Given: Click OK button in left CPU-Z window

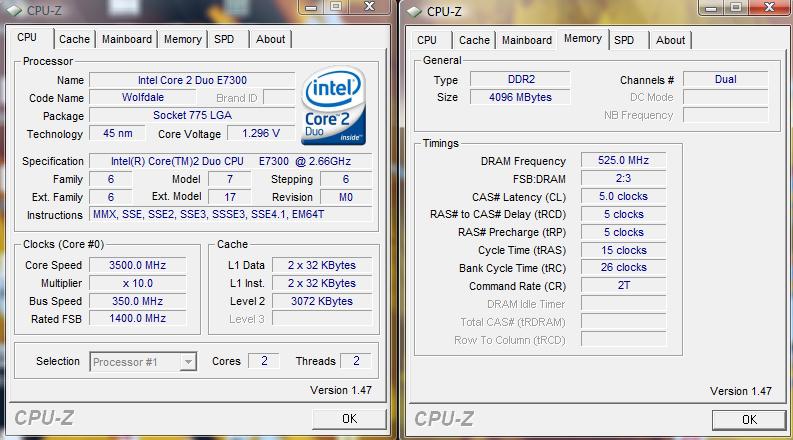Looking at the screenshot, I should pyautogui.click(x=349, y=419).
